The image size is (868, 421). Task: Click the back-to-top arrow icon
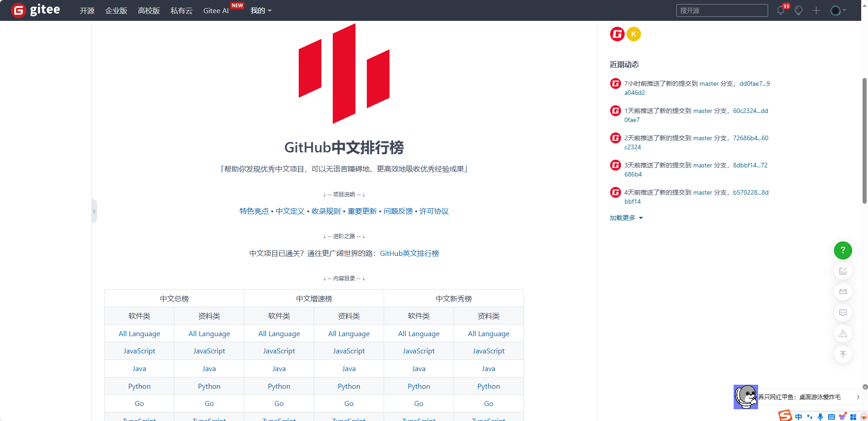843,354
